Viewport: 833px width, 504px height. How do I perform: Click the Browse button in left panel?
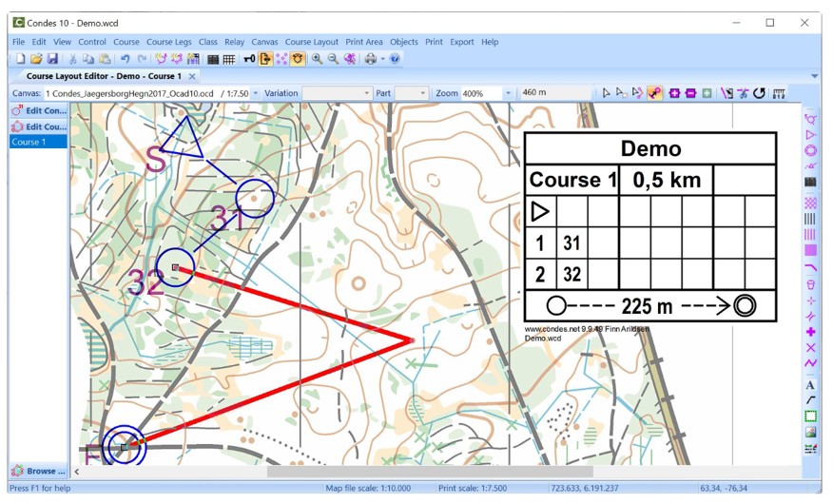(x=39, y=471)
